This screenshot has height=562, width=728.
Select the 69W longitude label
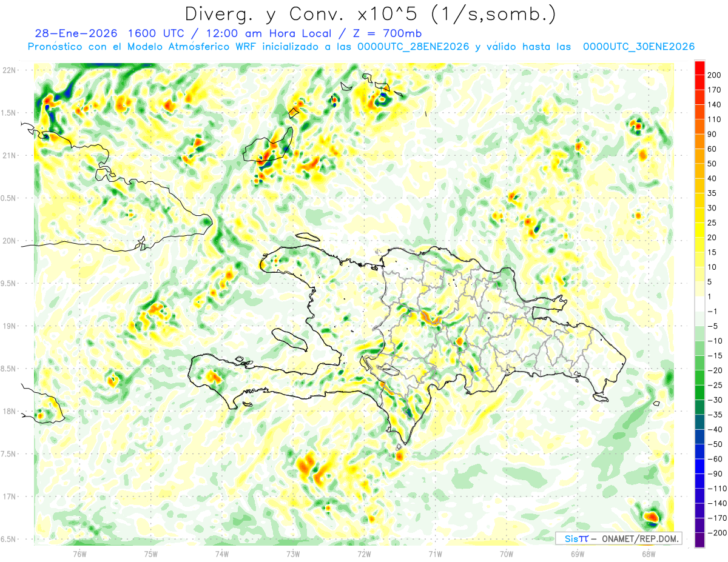click(x=578, y=553)
